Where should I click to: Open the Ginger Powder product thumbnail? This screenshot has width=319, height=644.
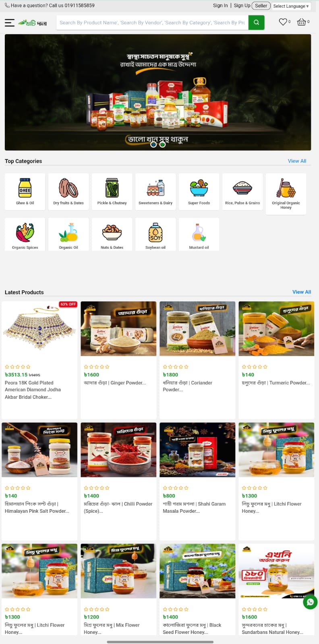118,328
